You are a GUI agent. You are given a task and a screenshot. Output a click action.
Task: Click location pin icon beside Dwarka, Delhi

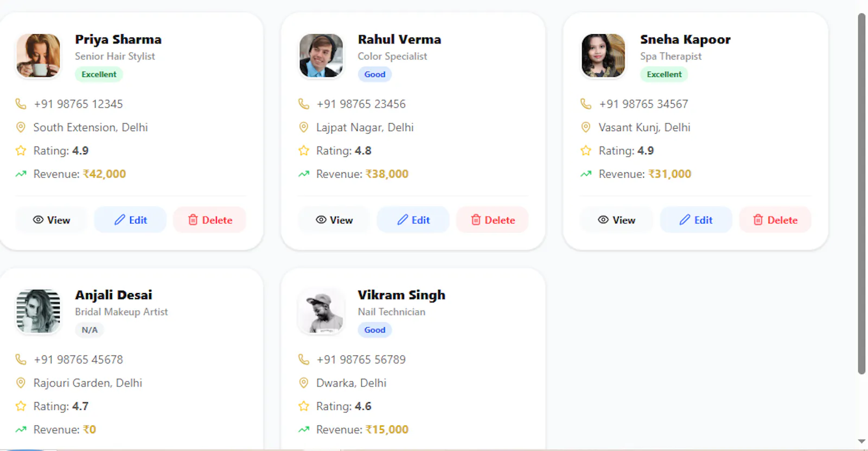coord(304,383)
